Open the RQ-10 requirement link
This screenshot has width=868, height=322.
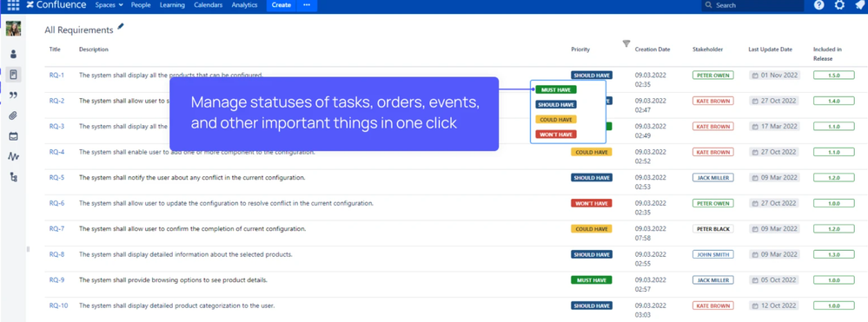click(x=59, y=306)
